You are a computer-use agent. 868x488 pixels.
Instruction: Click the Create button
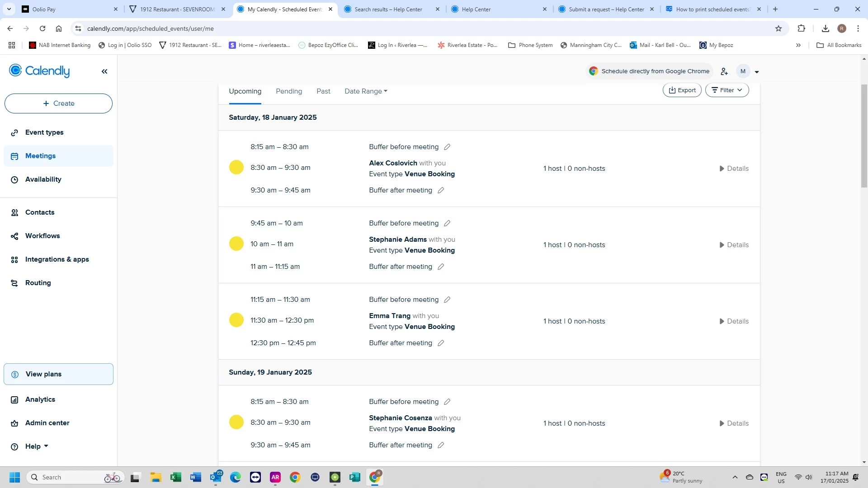[58, 103]
